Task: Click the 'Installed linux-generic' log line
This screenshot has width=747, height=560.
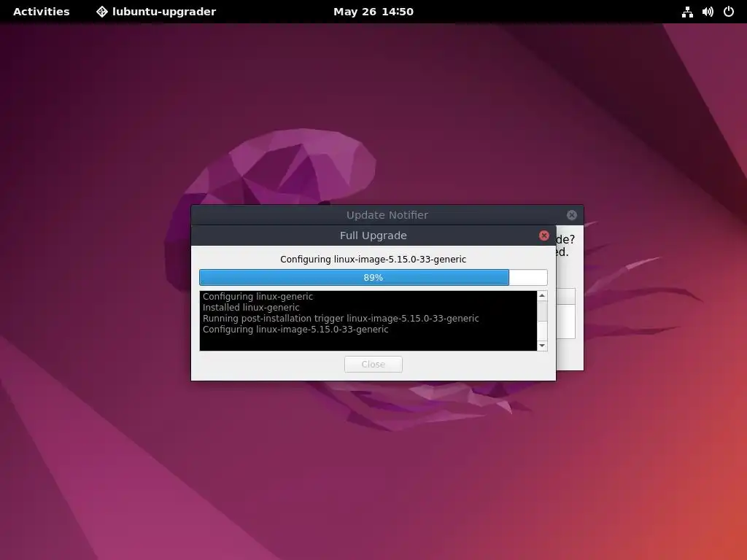Action: point(251,308)
